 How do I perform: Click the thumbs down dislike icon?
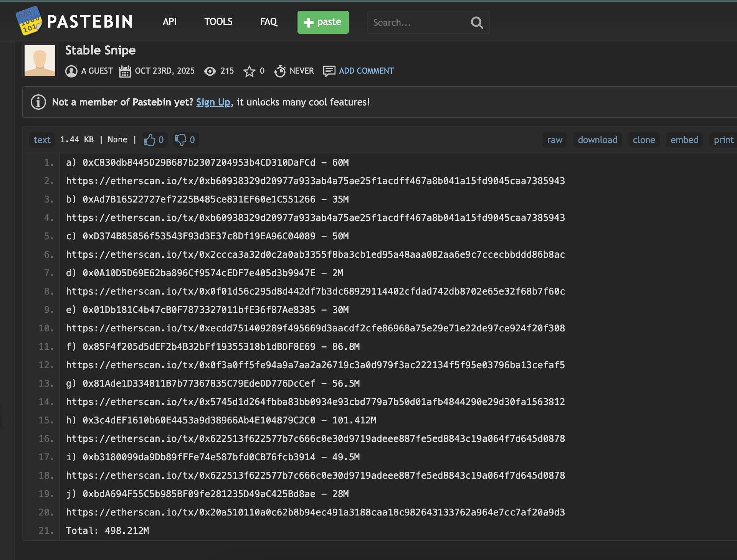click(x=180, y=140)
